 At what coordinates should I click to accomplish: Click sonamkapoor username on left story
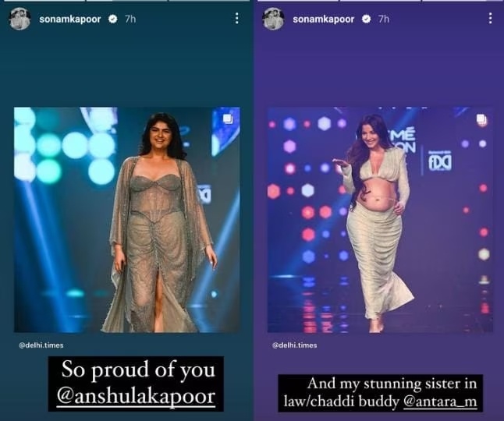69,19
